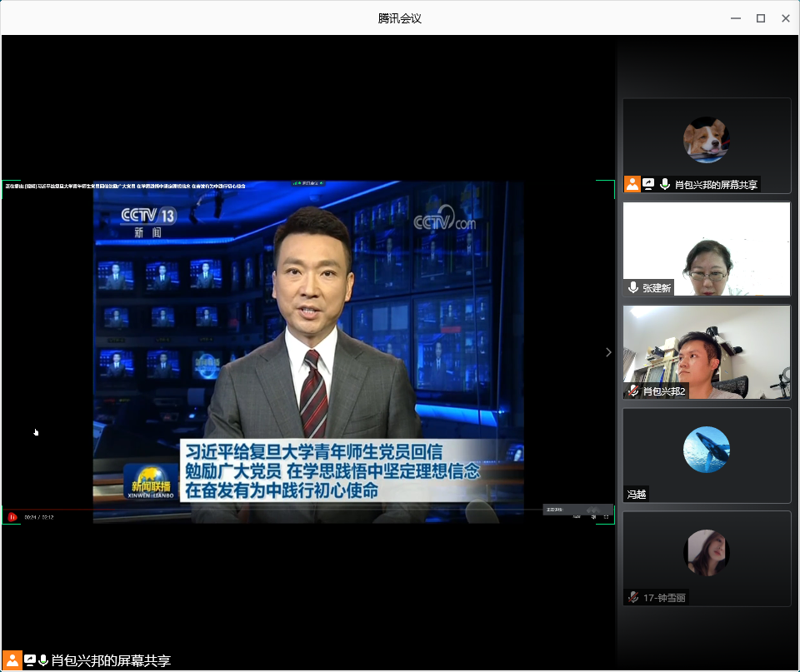Maximize the 腾讯会议 window
Image resolution: width=800 pixels, height=672 pixels.
tap(761, 17)
